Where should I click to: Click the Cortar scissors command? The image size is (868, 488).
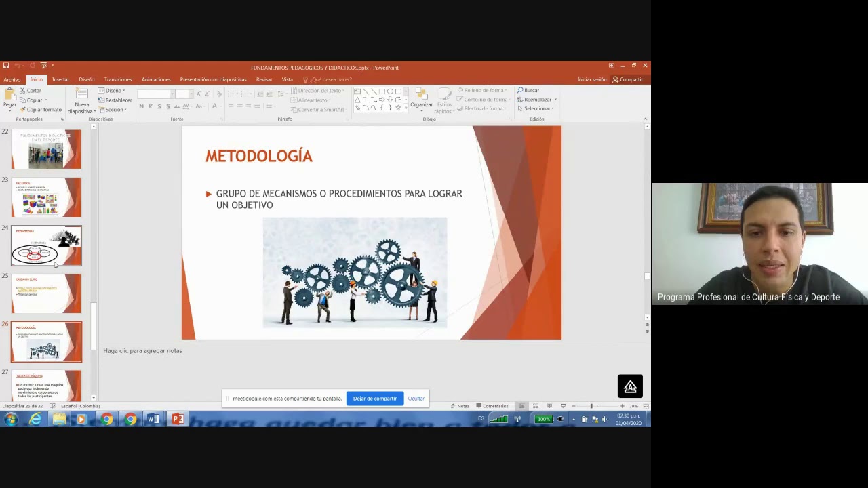(31, 91)
